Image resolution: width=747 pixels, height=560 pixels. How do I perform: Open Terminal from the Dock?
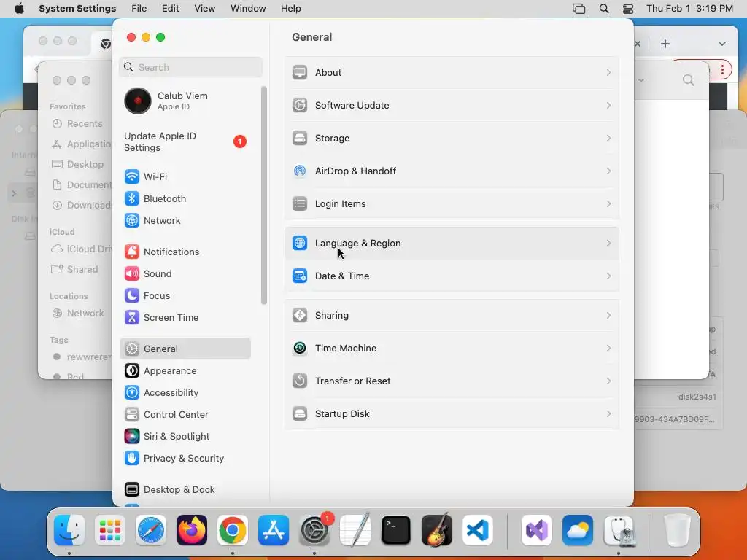point(396,530)
